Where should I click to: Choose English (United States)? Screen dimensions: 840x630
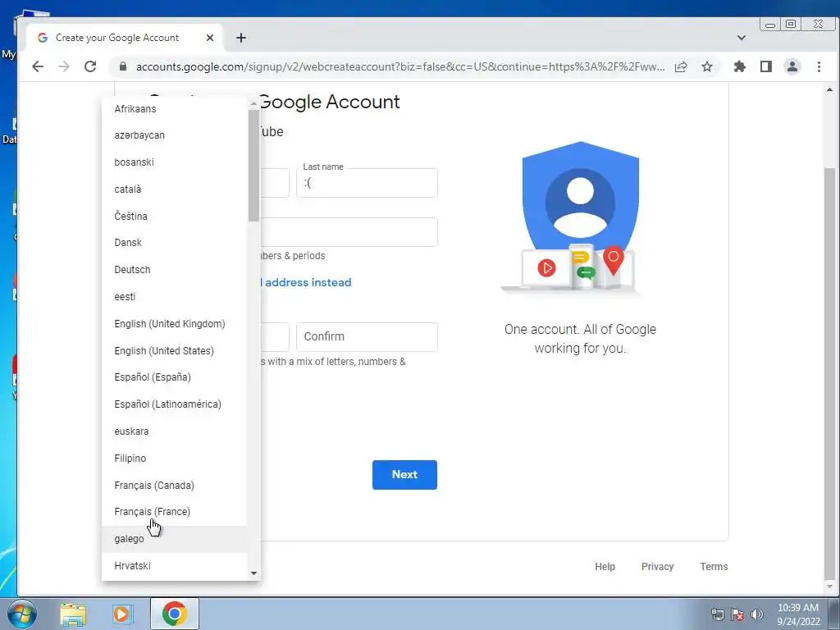pyautogui.click(x=174, y=350)
